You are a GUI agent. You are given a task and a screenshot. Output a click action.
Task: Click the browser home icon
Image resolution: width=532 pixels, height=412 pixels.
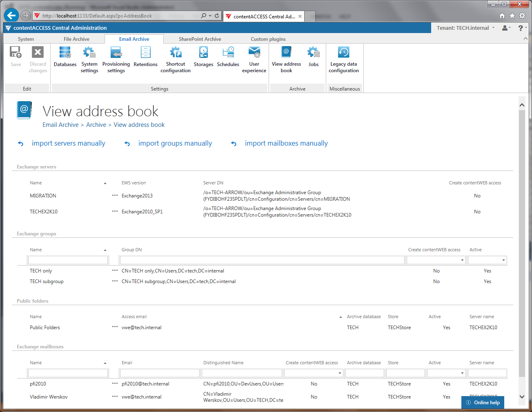tap(502, 16)
